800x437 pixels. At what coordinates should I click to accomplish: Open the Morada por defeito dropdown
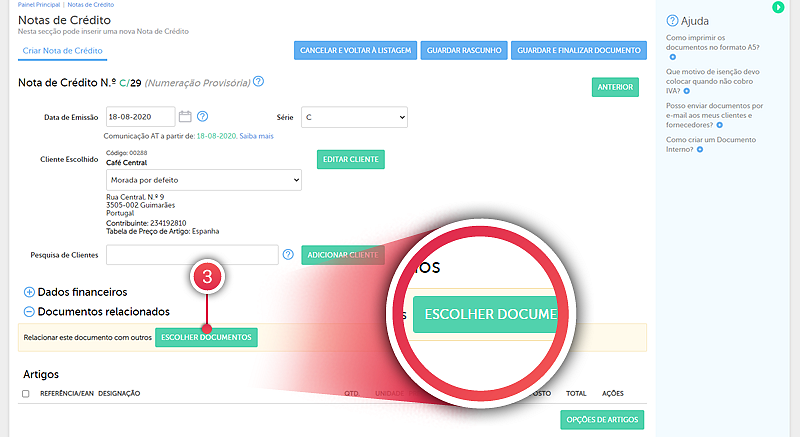(203, 180)
